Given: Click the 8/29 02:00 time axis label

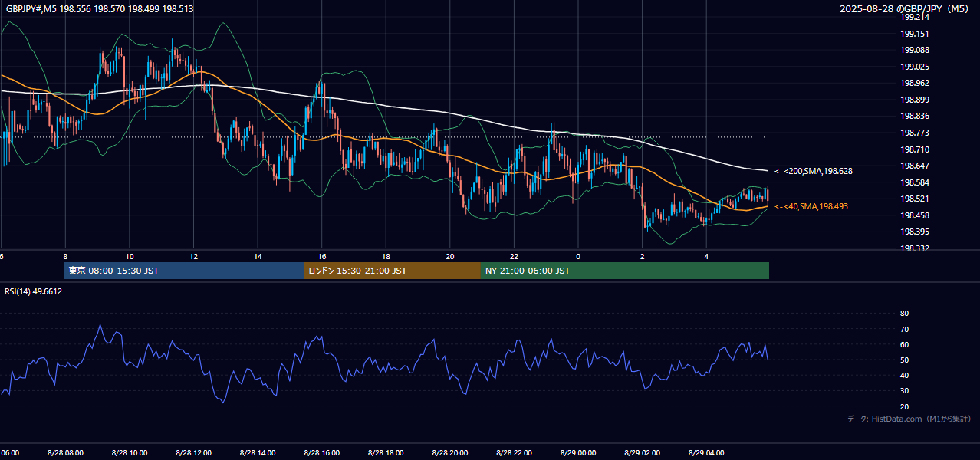Looking at the screenshot, I should (x=642, y=452).
